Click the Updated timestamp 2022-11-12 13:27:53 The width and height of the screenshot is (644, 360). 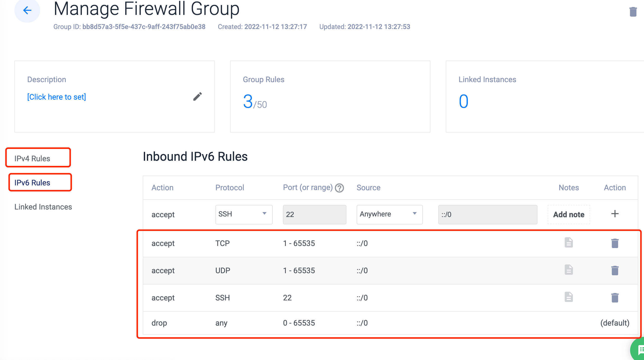click(x=379, y=27)
